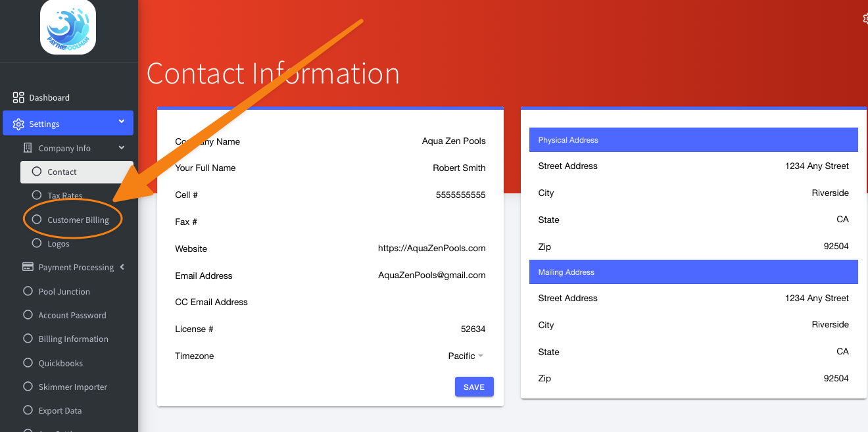Click the circle icon beside Billing Information
The height and width of the screenshot is (432, 868).
click(28, 339)
